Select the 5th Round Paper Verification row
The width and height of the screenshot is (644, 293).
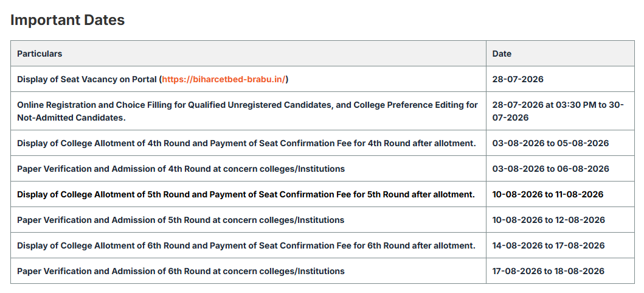(x=248, y=220)
